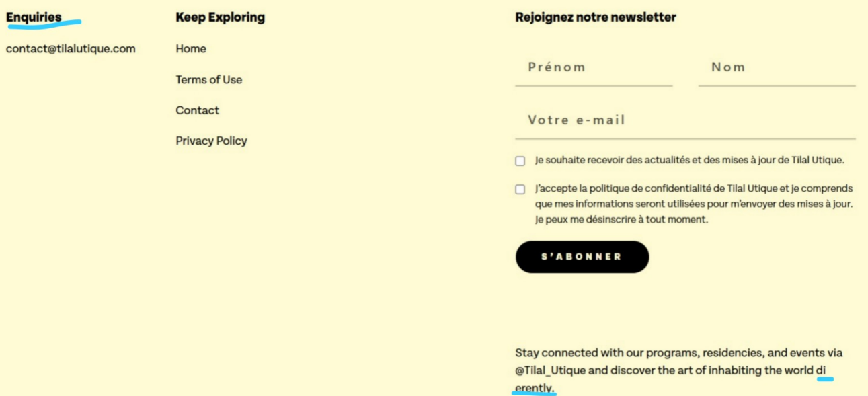Click the underlined 'erently.' word fragment
The image size is (868, 396).
[x=535, y=388]
